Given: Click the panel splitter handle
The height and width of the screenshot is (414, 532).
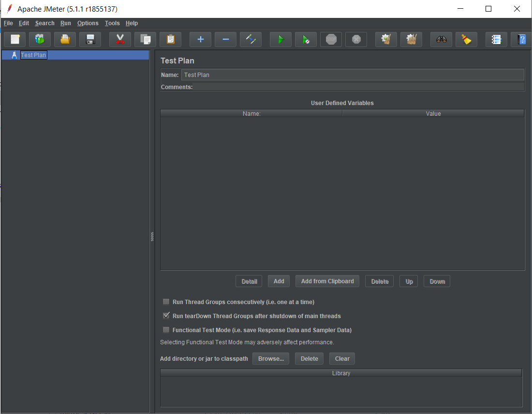Looking at the screenshot, I should [x=152, y=236].
